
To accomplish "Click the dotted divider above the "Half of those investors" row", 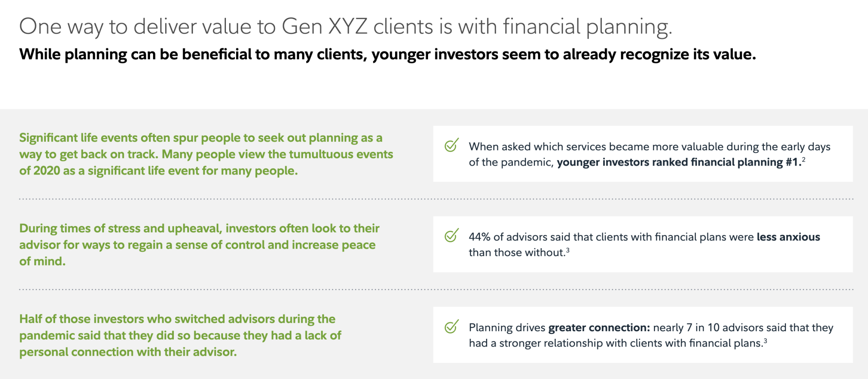I will pyautogui.click(x=436, y=290).
